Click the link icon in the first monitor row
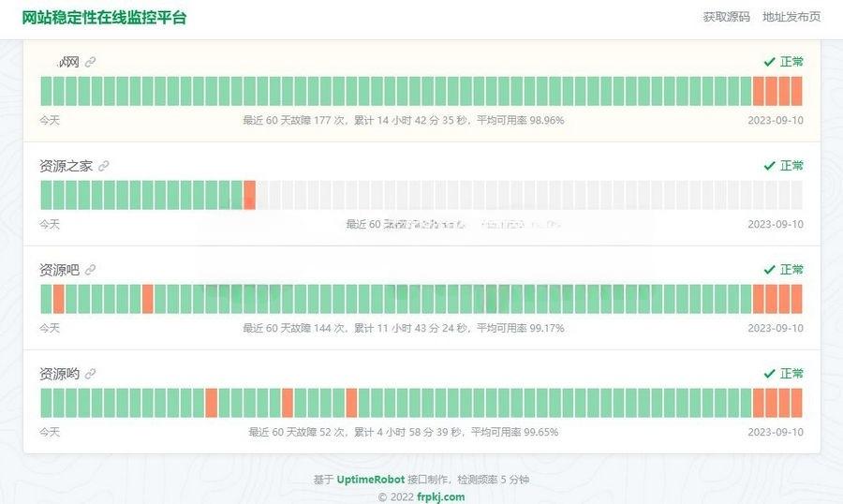The height and width of the screenshot is (504, 843). point(91,62)
